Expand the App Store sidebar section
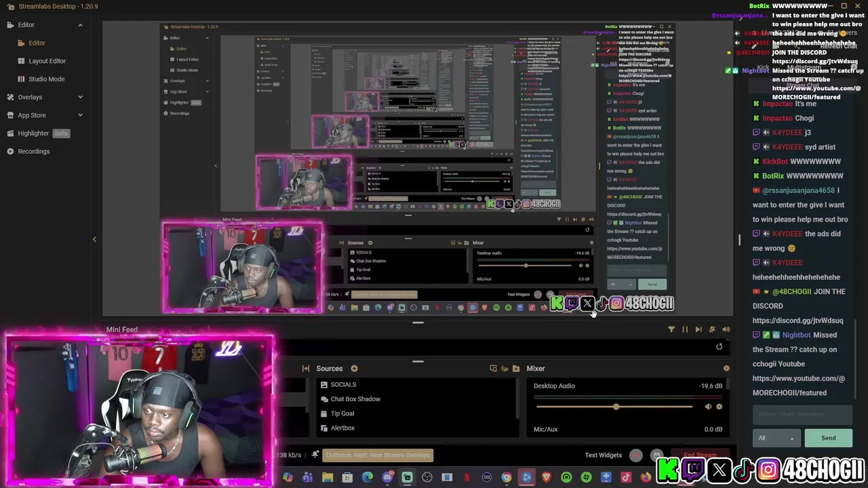 (x=80, y=115)
